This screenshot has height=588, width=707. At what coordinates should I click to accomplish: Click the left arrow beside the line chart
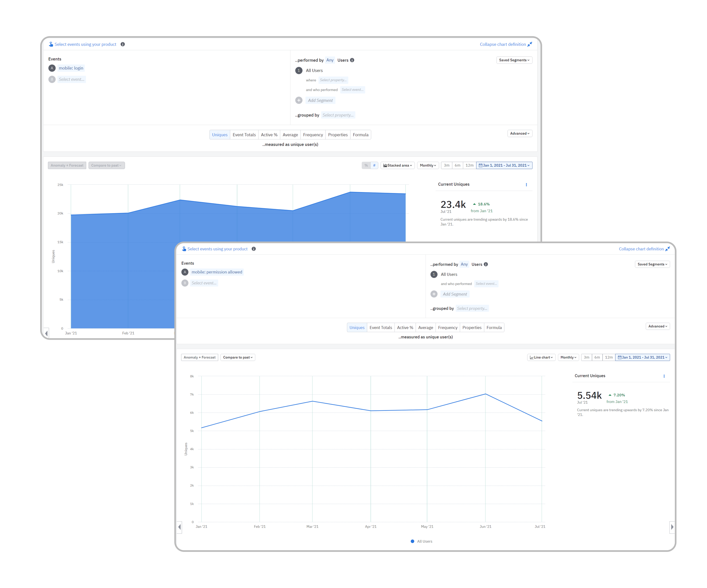(180, 527)
